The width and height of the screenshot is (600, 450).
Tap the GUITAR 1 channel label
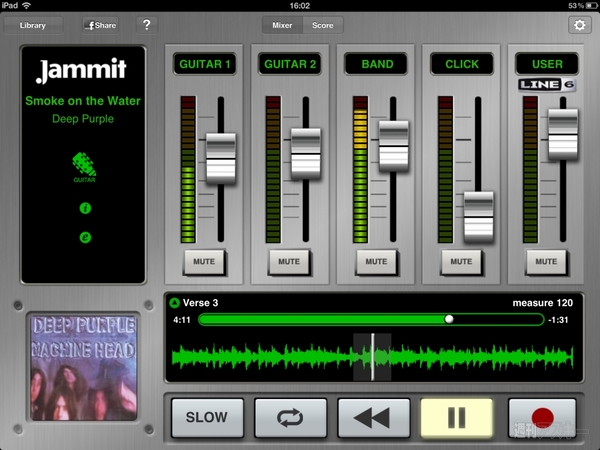[x=205, y=64]
